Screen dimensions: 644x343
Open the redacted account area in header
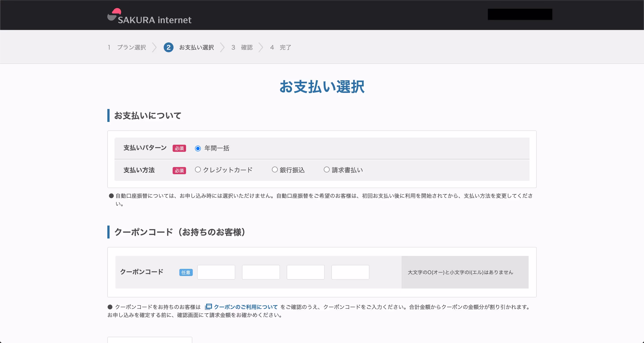[x=520, y=14]
